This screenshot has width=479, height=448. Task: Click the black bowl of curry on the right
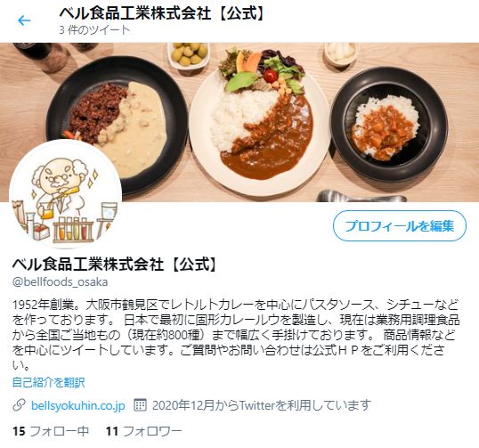(389, 125)
